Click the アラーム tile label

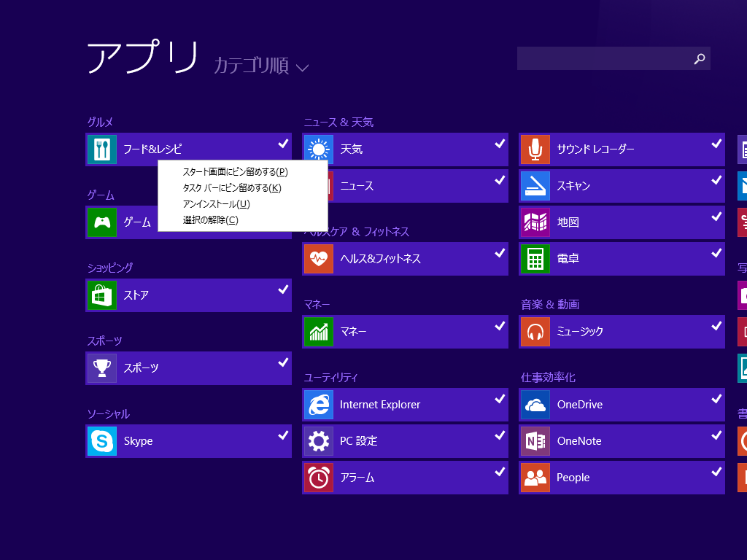click(x=357, y=478)
